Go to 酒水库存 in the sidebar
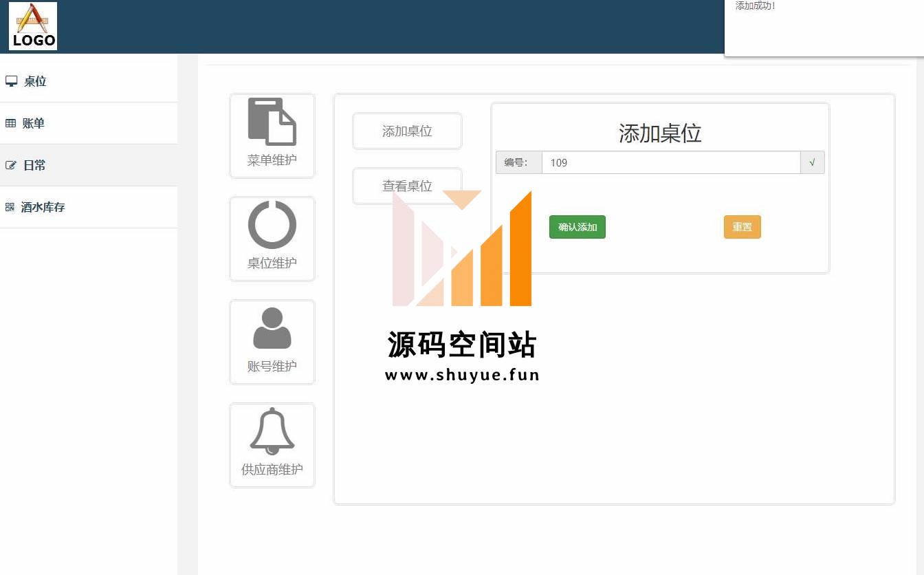The width and height of the screenshot is (924, 575). point(89,207)
